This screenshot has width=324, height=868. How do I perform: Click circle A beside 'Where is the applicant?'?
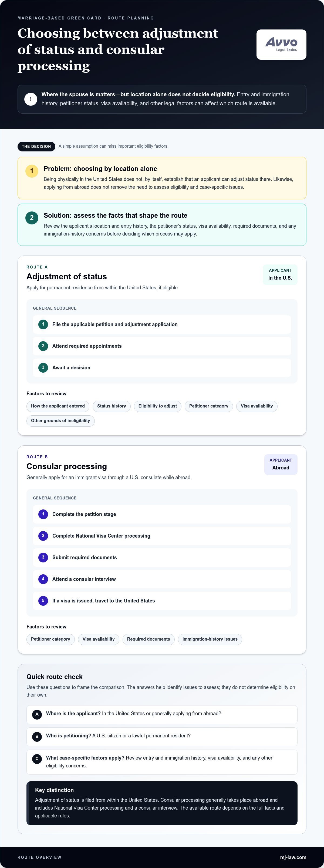[37, 714]
